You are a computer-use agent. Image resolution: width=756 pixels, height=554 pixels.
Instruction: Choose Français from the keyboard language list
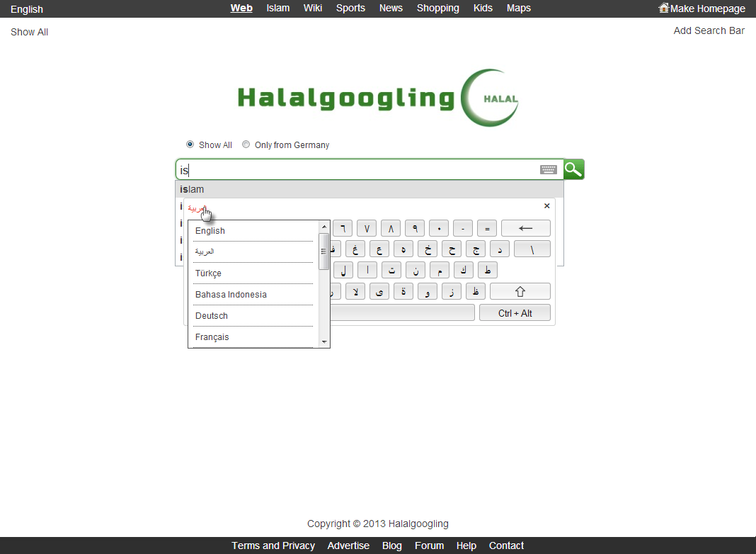pos(253,337)
